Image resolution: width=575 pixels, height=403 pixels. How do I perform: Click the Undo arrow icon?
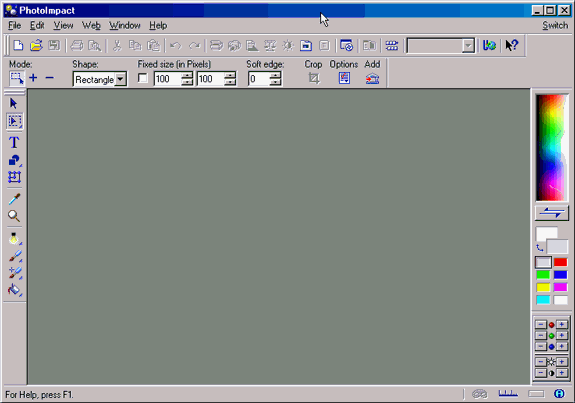point(176,45)
